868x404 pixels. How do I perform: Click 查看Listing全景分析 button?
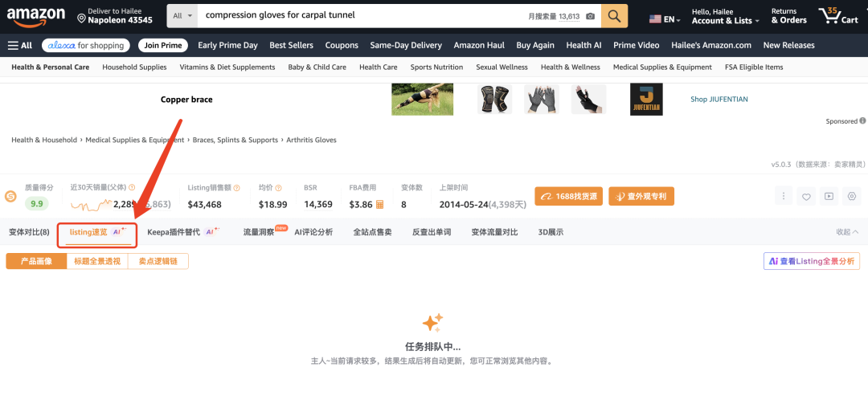812,261
